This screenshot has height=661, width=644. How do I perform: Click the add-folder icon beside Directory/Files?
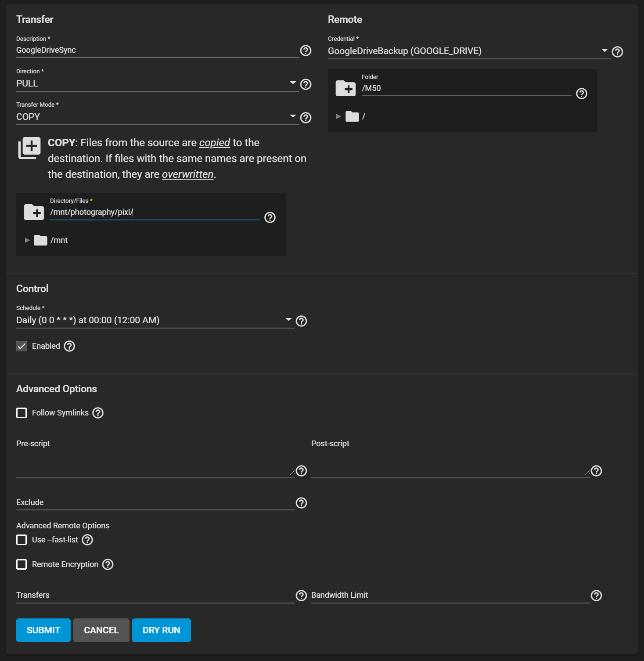(34, 212)
